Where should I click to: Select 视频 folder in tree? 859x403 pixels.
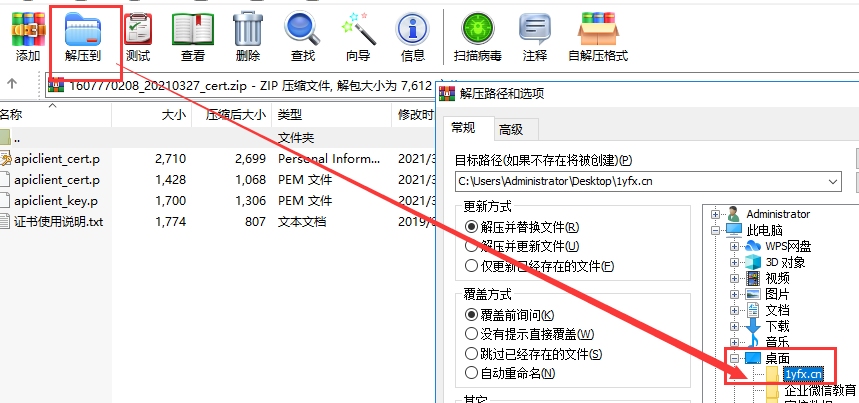click(x=777, y=278)
